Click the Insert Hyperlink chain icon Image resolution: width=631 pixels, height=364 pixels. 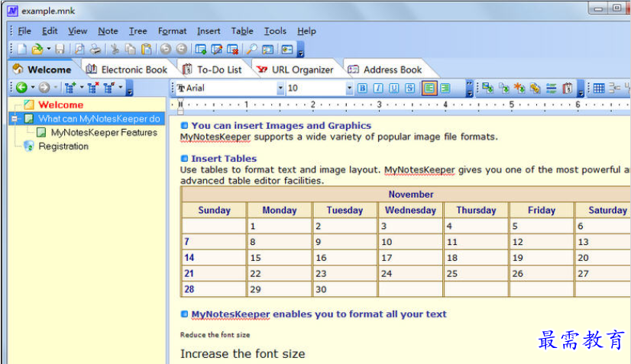point(535,88)
